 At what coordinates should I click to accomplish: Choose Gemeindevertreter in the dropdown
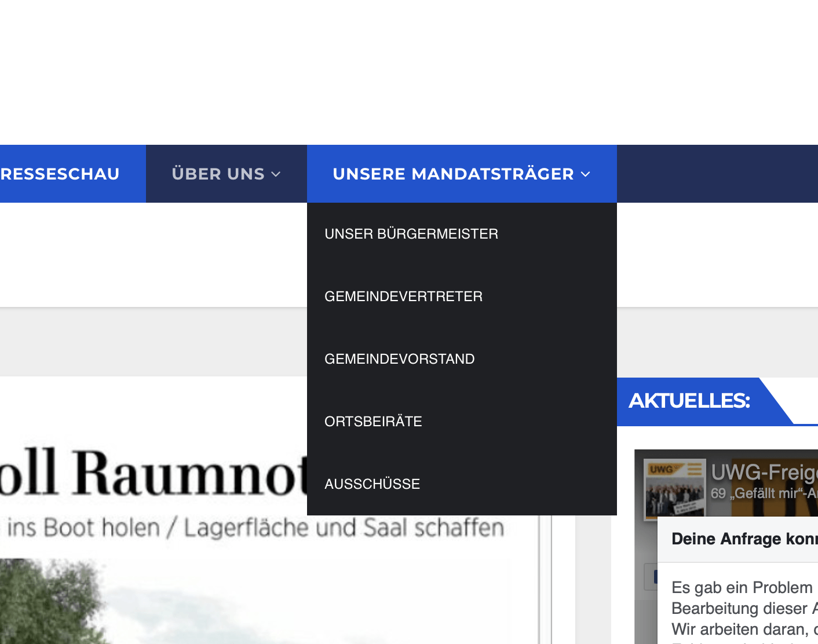click(403, 297)
